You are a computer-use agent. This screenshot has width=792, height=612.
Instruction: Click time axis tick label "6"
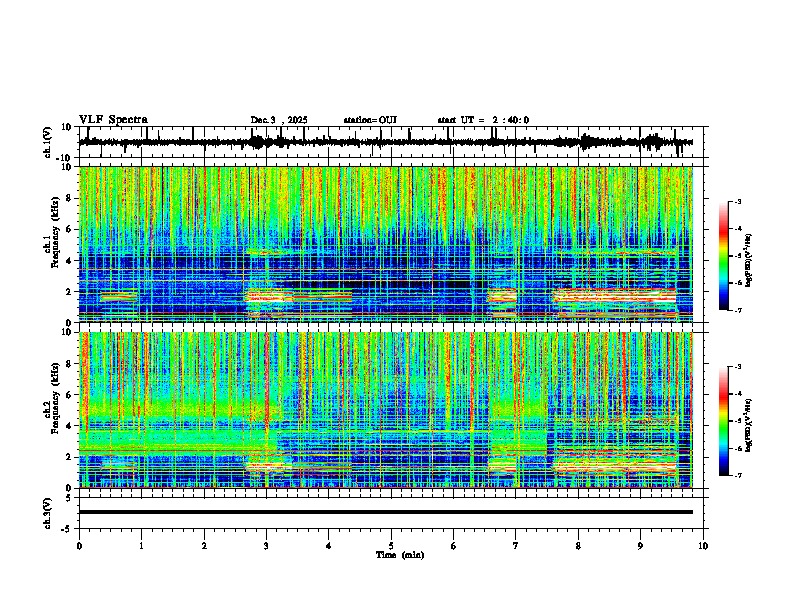tap(454, 546)
